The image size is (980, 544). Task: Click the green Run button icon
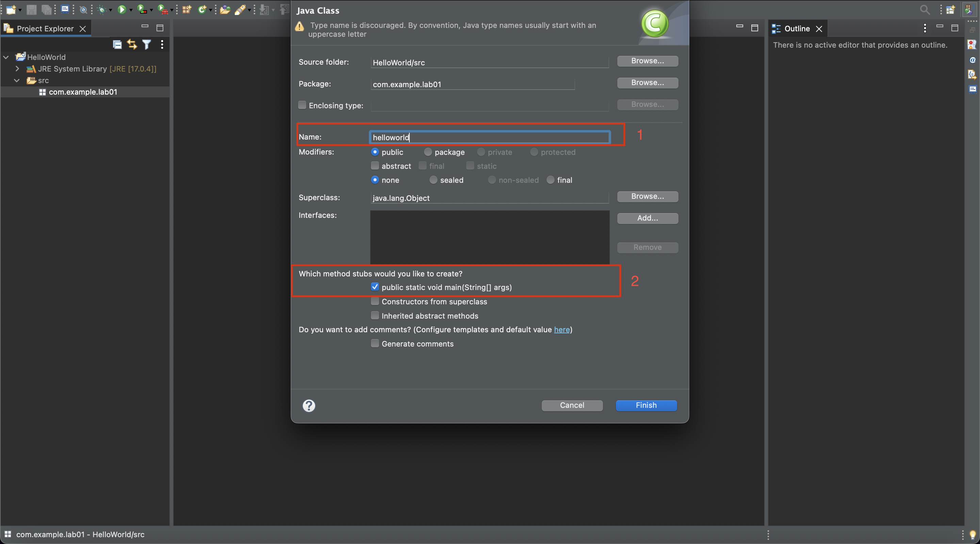122,10
